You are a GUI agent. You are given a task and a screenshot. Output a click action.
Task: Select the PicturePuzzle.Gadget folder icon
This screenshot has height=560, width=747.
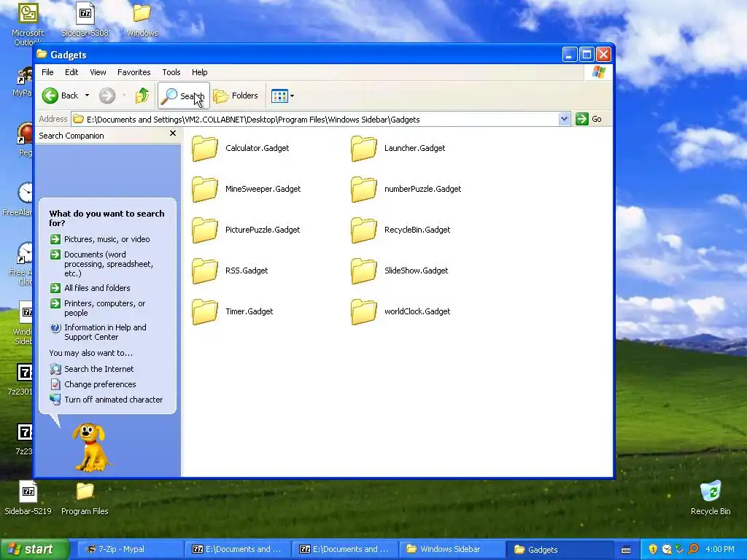[205, 230]
